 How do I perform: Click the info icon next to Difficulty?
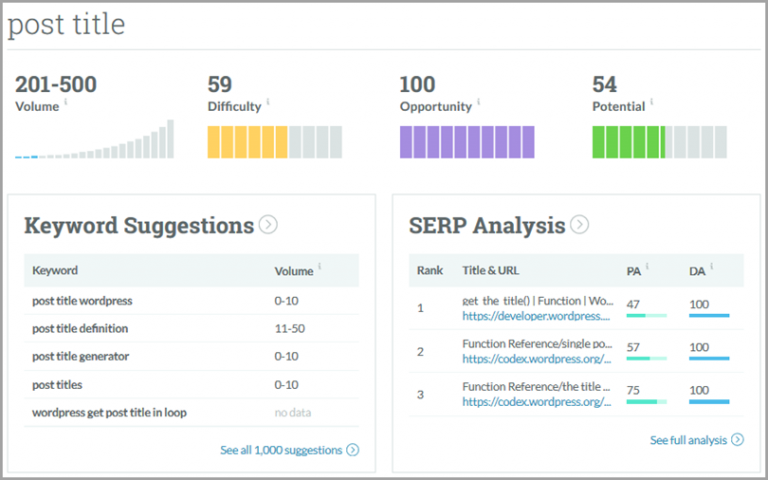pos(268,103)
